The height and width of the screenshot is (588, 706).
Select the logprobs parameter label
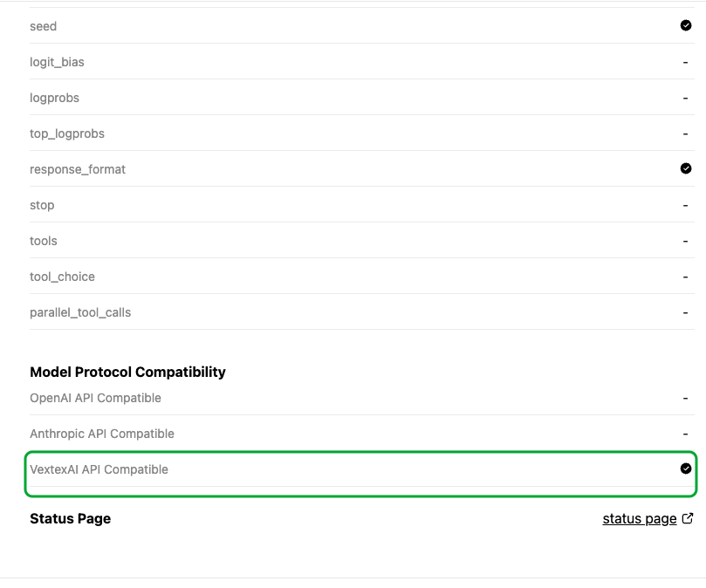[54, 98]
